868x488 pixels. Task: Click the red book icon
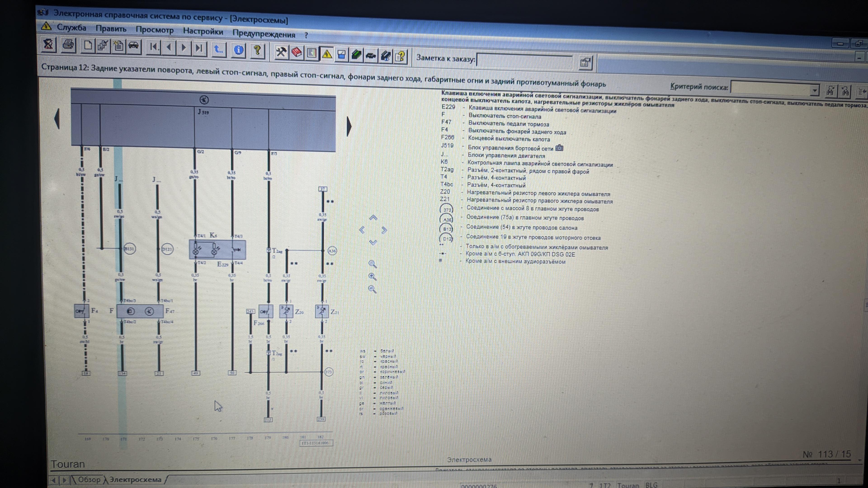click(x=297, y=53)
